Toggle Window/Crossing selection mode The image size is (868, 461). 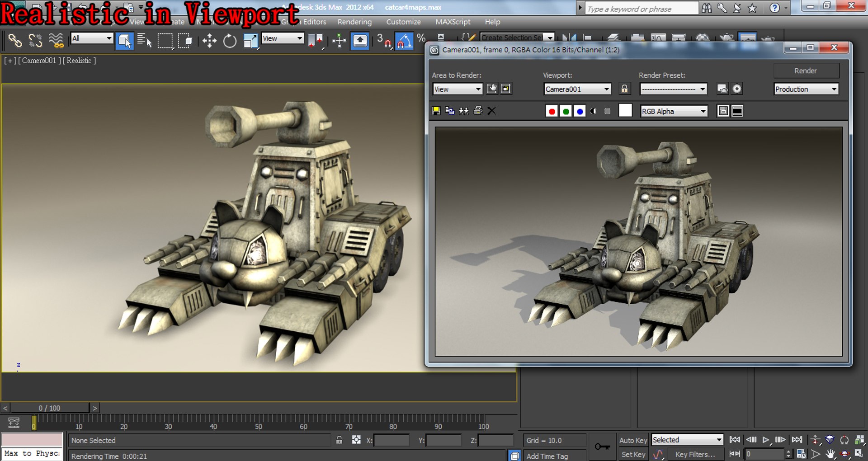click(x=185, y=41)
